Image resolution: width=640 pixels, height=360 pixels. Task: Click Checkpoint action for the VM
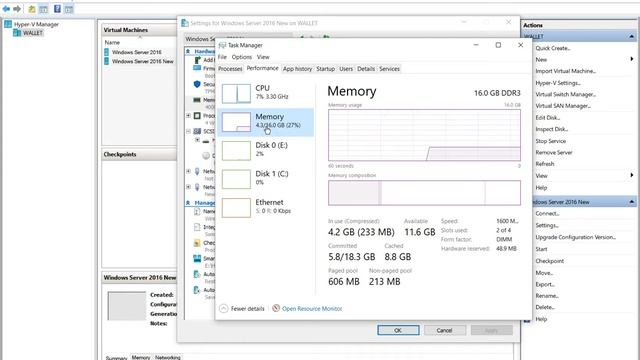549,261
